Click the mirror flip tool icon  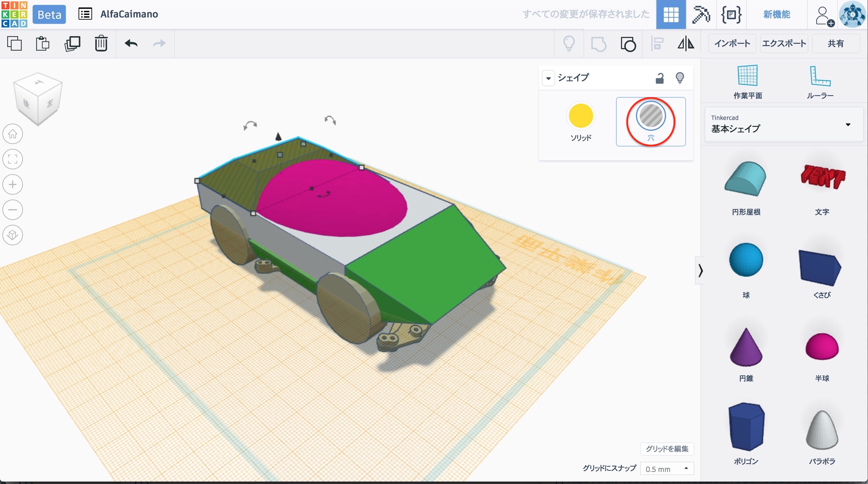(x=686, y=44)
